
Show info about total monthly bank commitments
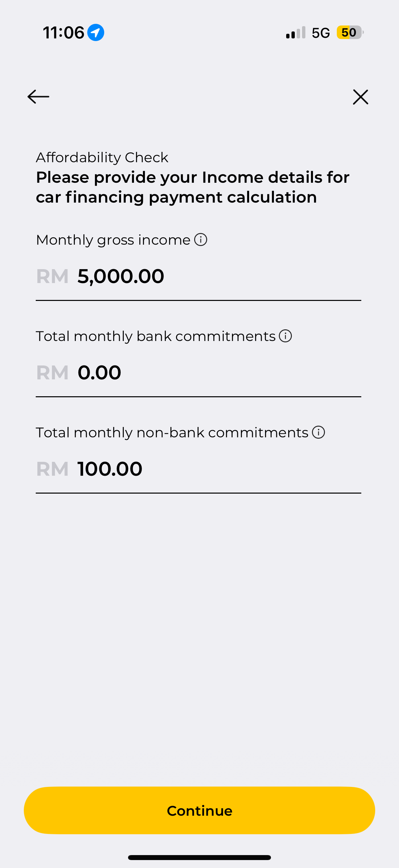286,336
